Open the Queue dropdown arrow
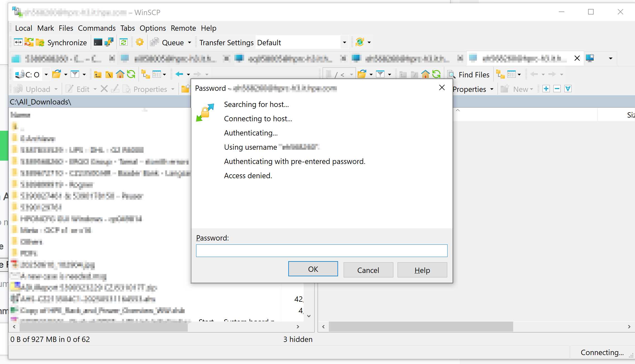This screenshot has height=364, width=635. point(189,42)
